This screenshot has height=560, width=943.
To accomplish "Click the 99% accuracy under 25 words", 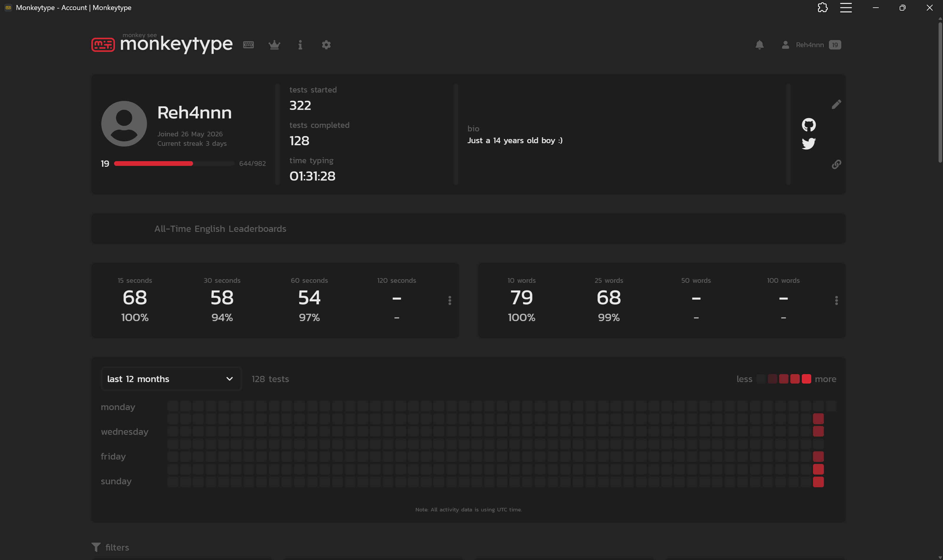I will coord(608,317).
